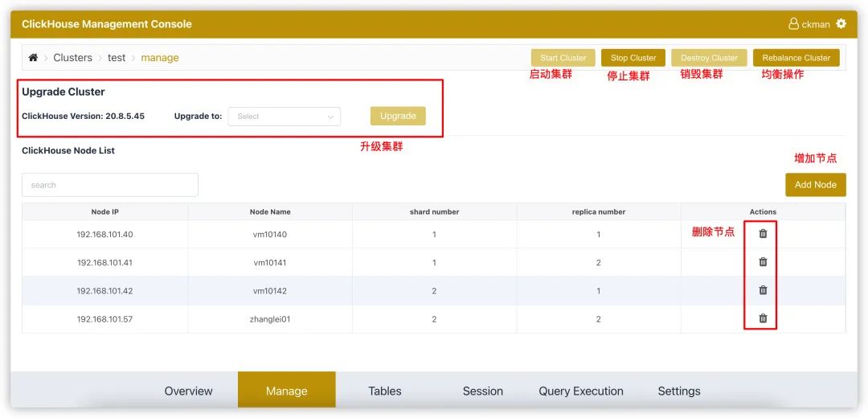Click the Destroy Cluster button

[x=709, y=58]
